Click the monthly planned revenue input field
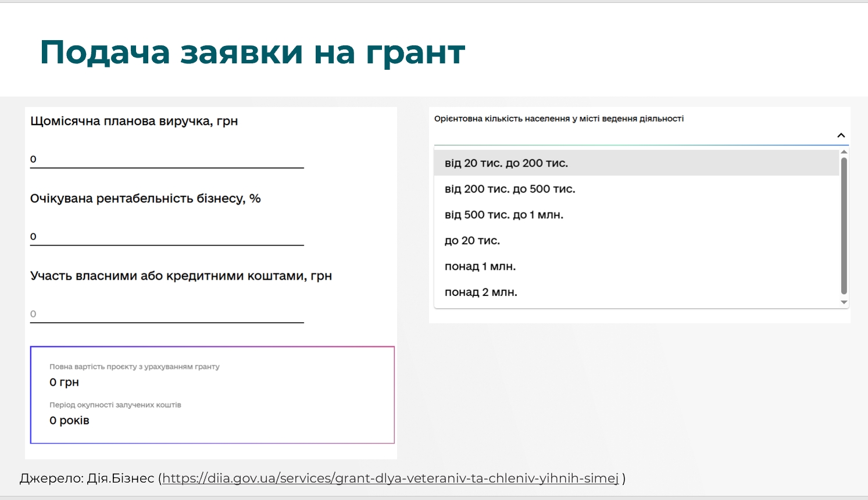Screen dimensions: 868x500 [x=167, y=159]
